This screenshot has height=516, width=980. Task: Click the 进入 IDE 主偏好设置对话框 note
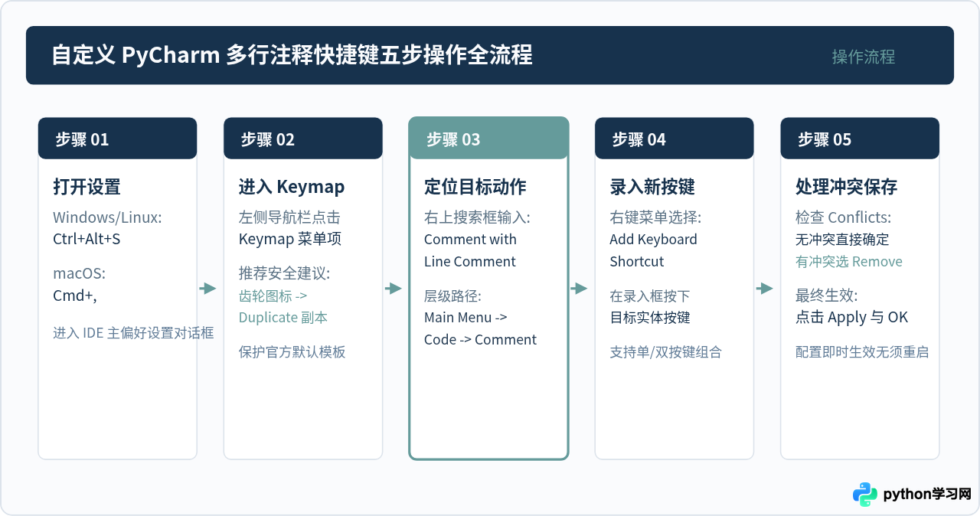pyautogui.click(x=133, y=333)
